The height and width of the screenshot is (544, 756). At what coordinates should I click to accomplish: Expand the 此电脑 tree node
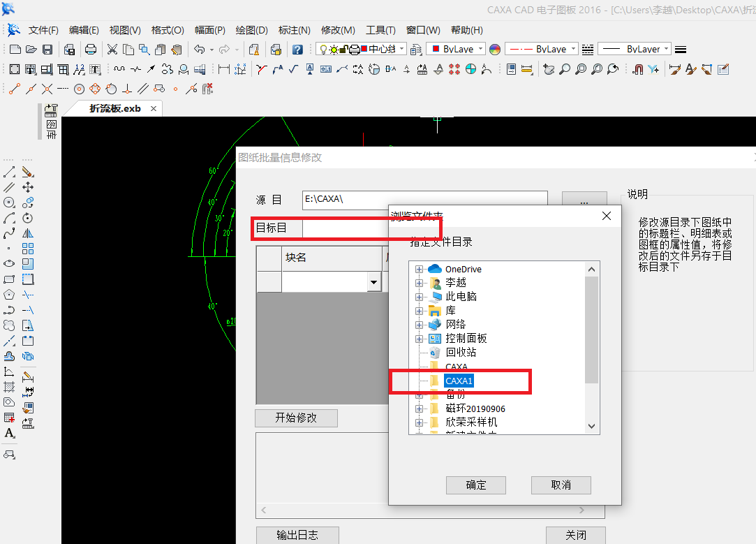coord(419,296)
